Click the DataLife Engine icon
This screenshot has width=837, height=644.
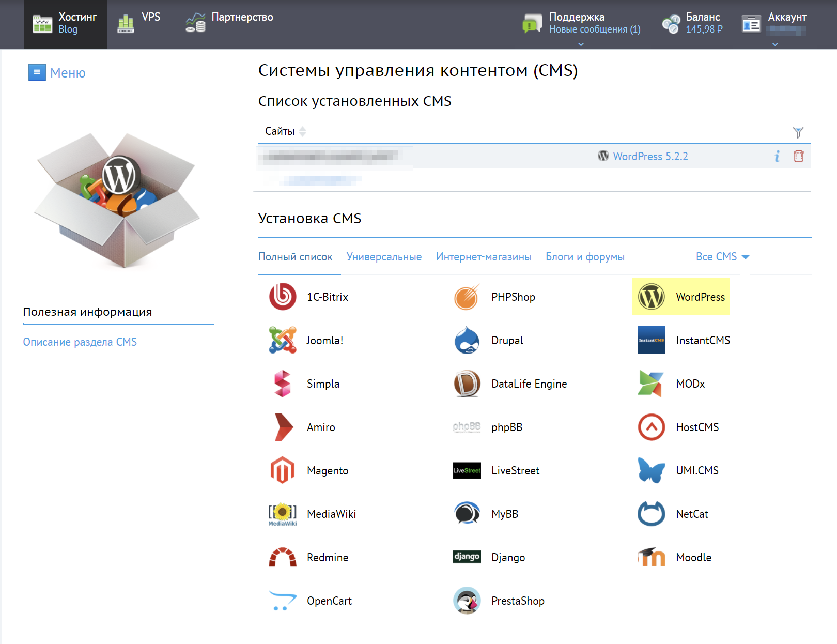467,384
